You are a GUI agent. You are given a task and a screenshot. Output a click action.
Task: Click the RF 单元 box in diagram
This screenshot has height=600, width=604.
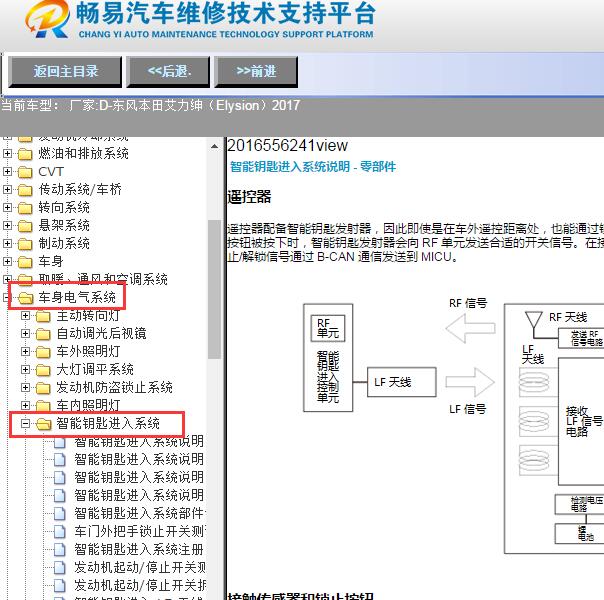pyautogui.click(x=328, y=328)
